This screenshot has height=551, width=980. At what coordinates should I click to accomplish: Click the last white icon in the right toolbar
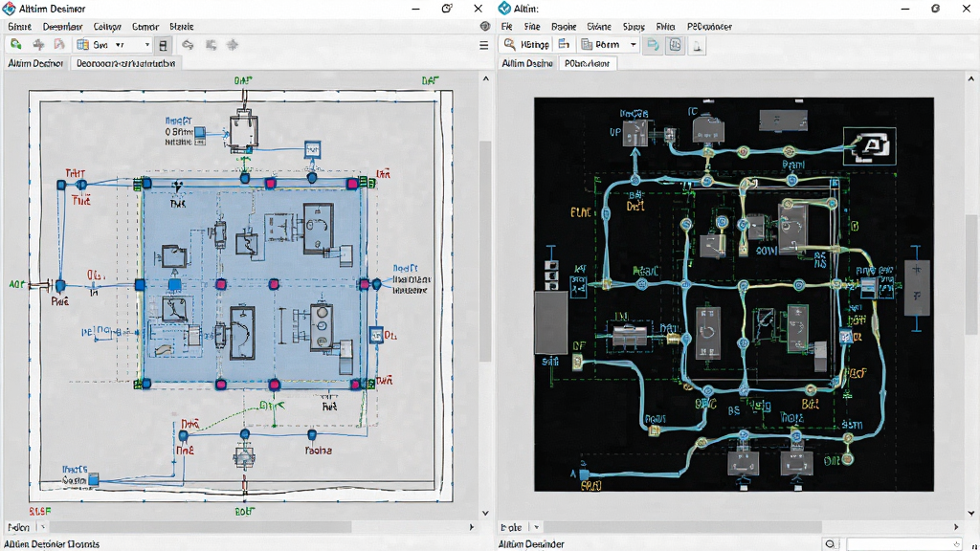698,46
